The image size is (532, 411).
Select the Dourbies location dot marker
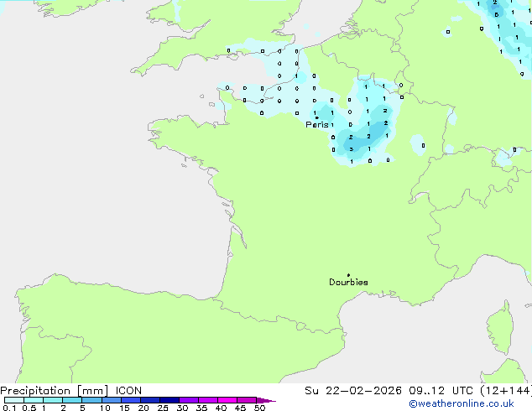pos(348,275)
